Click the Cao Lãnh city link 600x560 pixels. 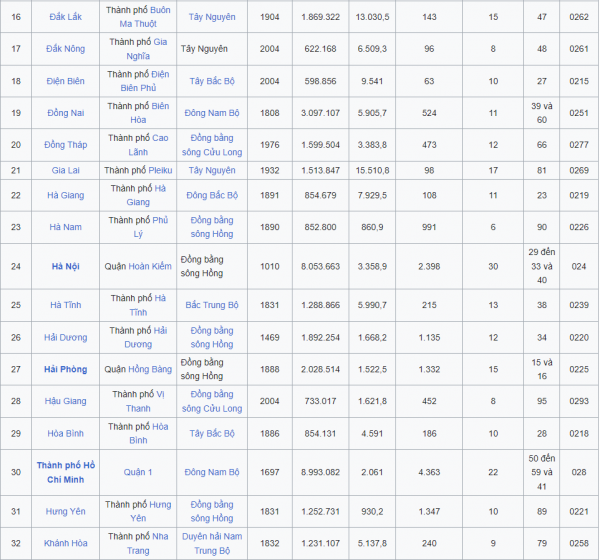click(148, 145)
